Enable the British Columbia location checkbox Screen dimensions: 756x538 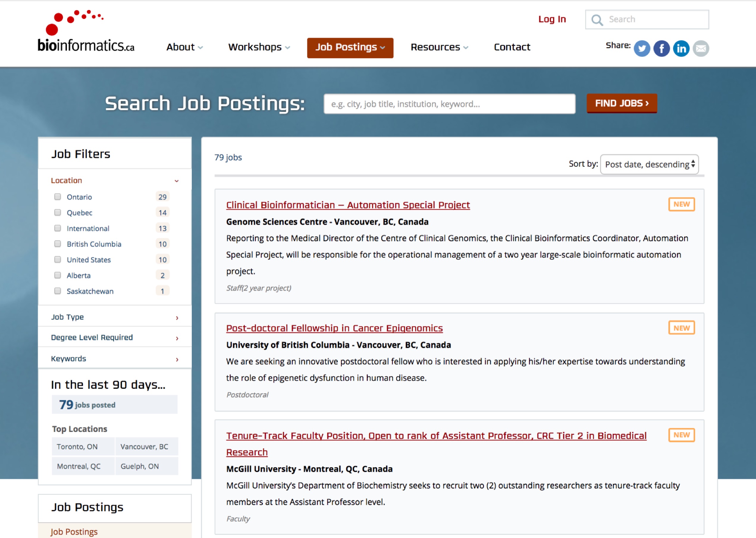pyautogui.click(x=58, y=244)
